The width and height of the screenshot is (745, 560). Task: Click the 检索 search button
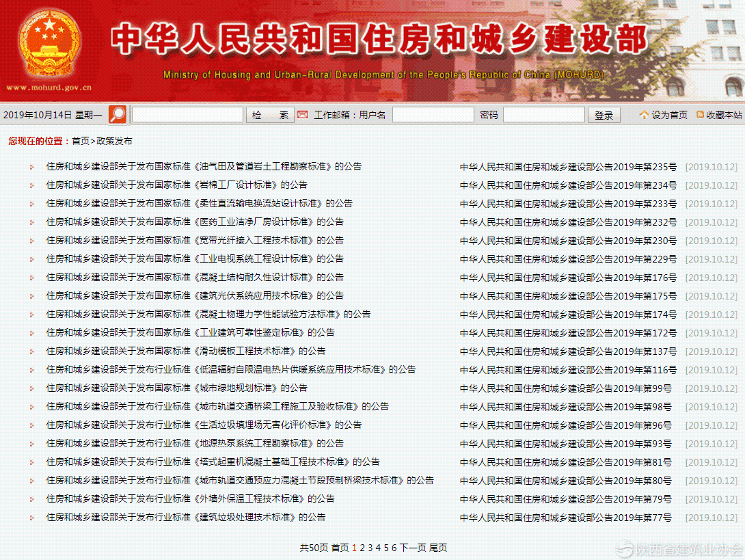(270, 115)
